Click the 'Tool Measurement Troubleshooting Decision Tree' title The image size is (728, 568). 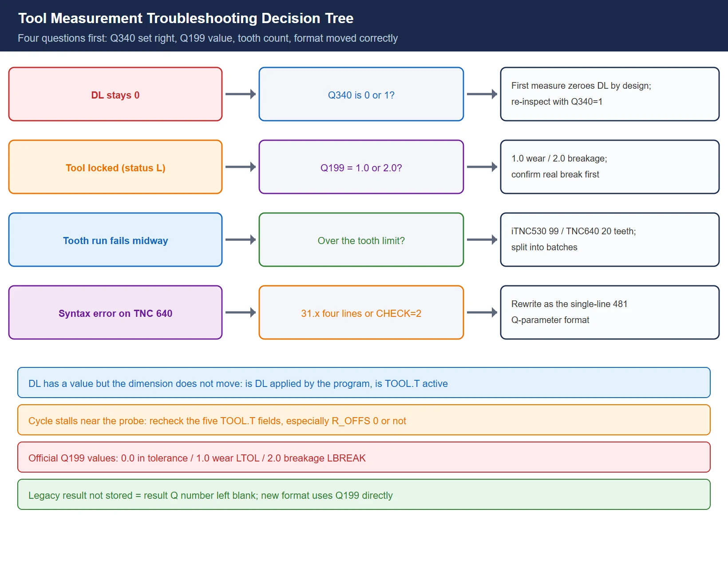click(x=186, y=18)
